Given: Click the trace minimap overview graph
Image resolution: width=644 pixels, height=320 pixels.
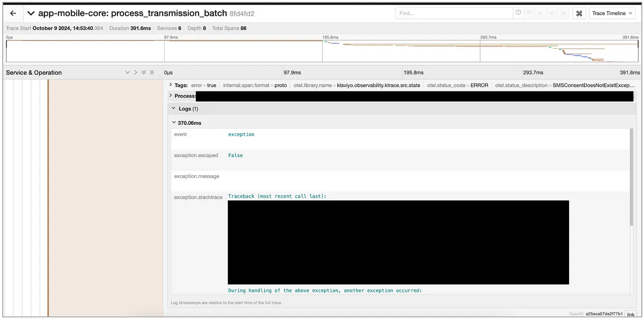Looking at the screenshot, I should click(322, 51).
